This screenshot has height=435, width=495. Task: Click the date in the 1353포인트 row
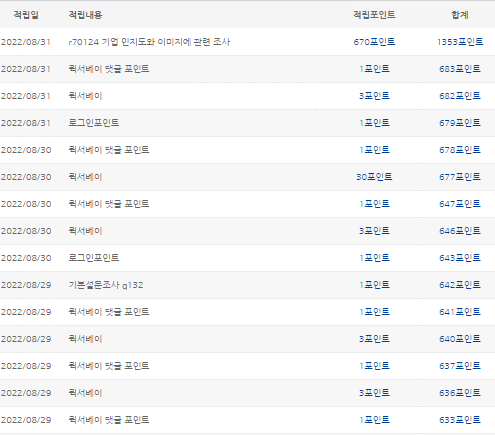click(26, 42)
